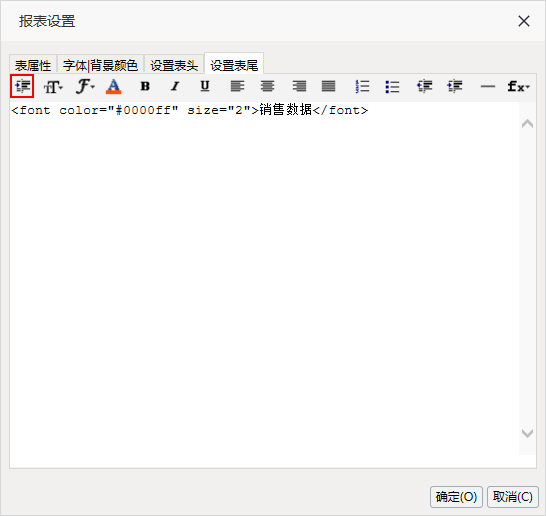This screenshot has height=516, width=546.
Task: Insert a horizontal line
Action: (488, 87)
